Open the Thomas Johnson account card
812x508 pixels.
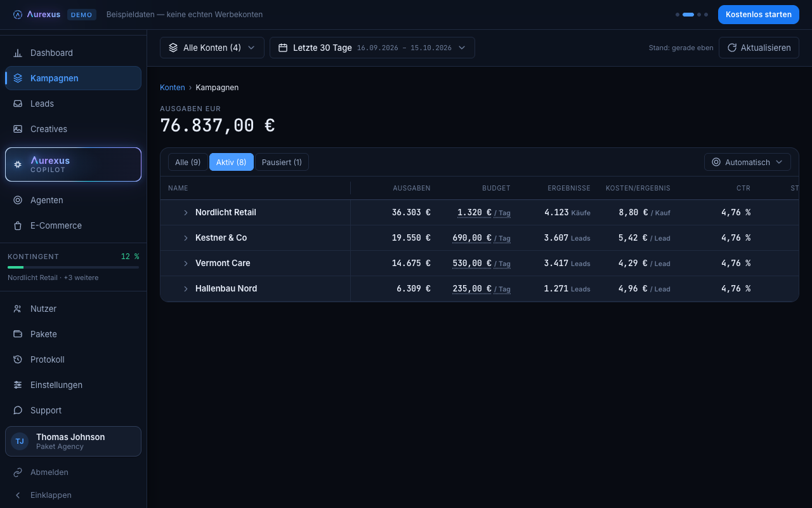pyautogui.click(x=73, y=441)
